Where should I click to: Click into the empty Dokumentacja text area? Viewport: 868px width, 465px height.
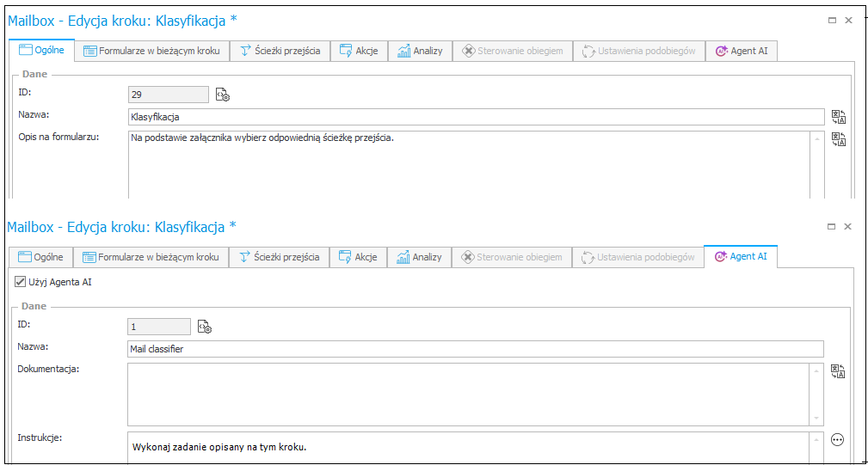pyautogui.click(x=469, y=394)
